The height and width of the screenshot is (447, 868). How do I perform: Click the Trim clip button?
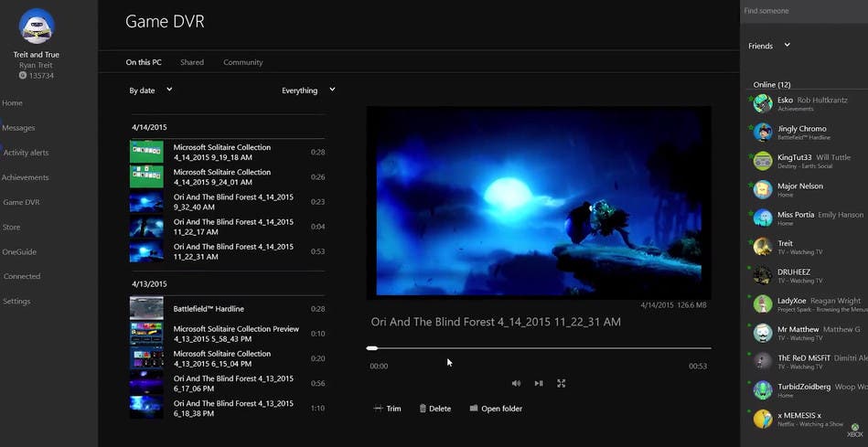tap(388, 409)
